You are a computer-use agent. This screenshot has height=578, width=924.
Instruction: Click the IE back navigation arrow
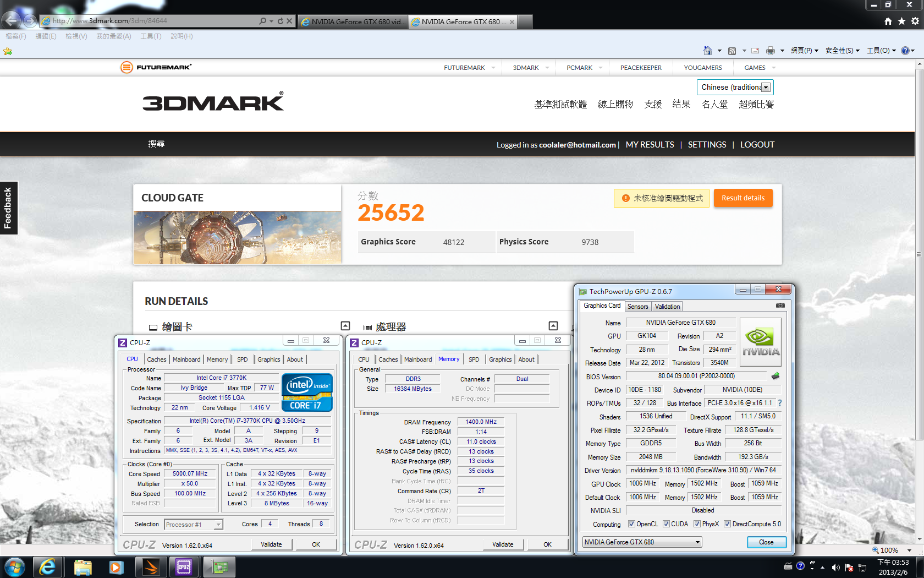pyautogui.click(x=12, y=20)
